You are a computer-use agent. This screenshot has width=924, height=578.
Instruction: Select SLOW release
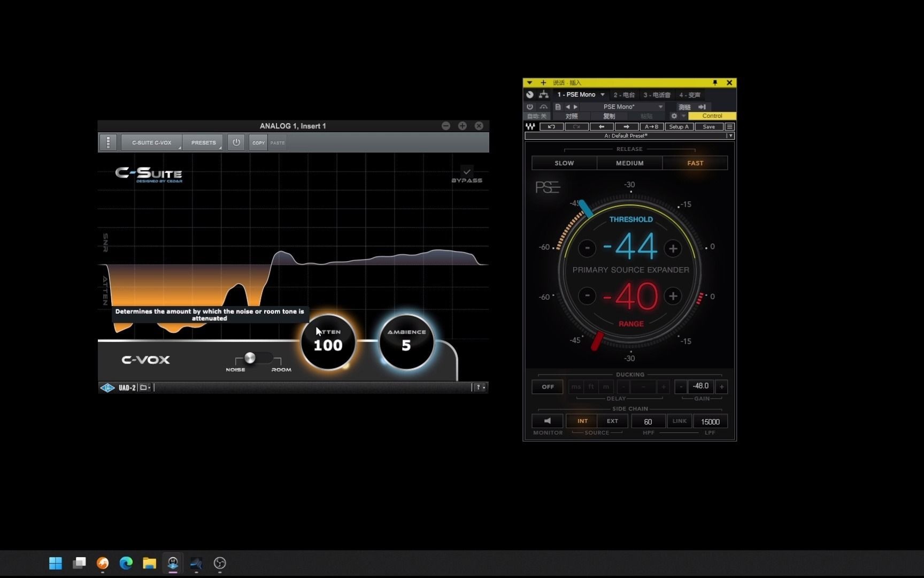[x=564, y=163]
